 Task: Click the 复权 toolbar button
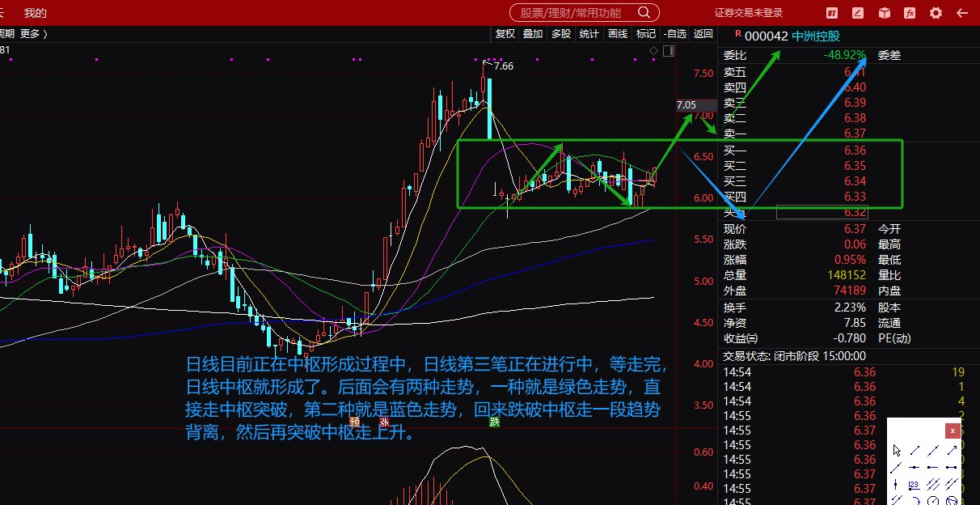pyautogui.click(x=505, y=33)
